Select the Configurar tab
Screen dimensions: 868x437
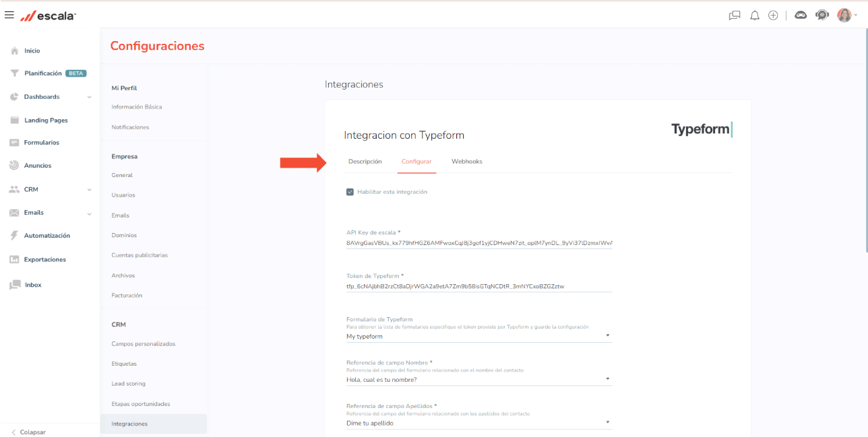(416, 162)
